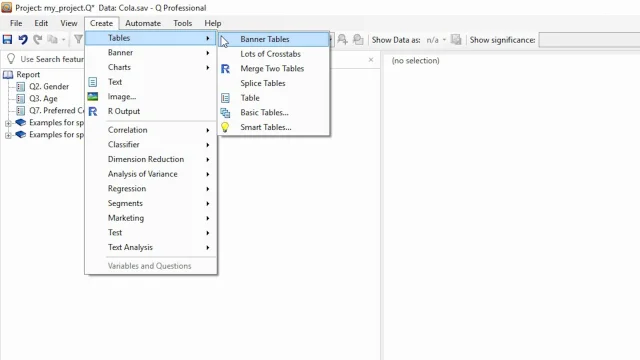Open the File menu
The height and width of the screenshot is (360, 640).
(16, 23)
